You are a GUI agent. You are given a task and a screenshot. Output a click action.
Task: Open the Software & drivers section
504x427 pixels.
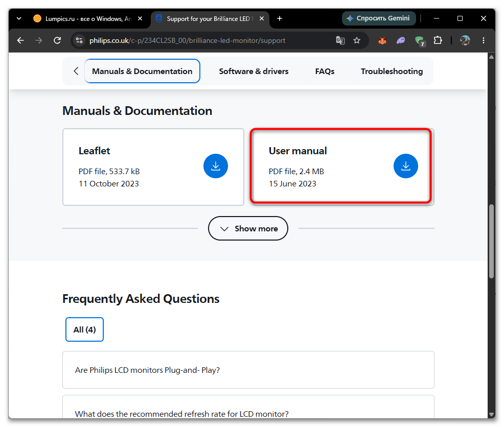(254, 71)
